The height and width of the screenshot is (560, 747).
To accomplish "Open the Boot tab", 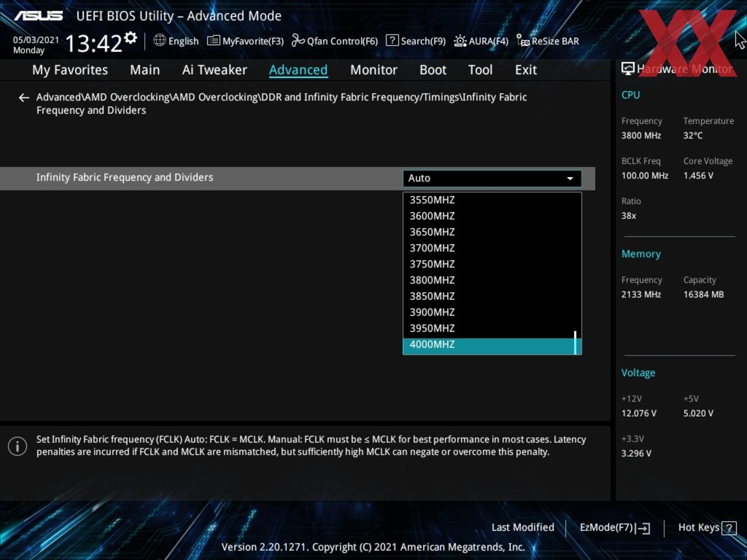I will 433,70.
